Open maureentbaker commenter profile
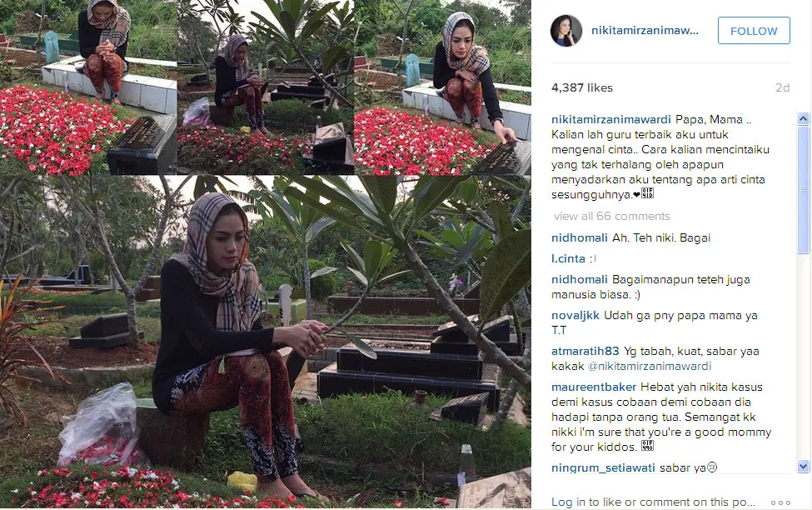 click(x=594, y=387)
